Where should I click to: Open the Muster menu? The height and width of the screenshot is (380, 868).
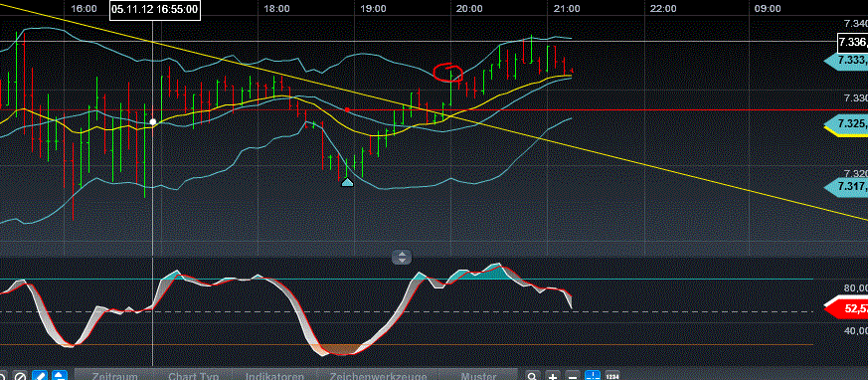pos(478,376)
